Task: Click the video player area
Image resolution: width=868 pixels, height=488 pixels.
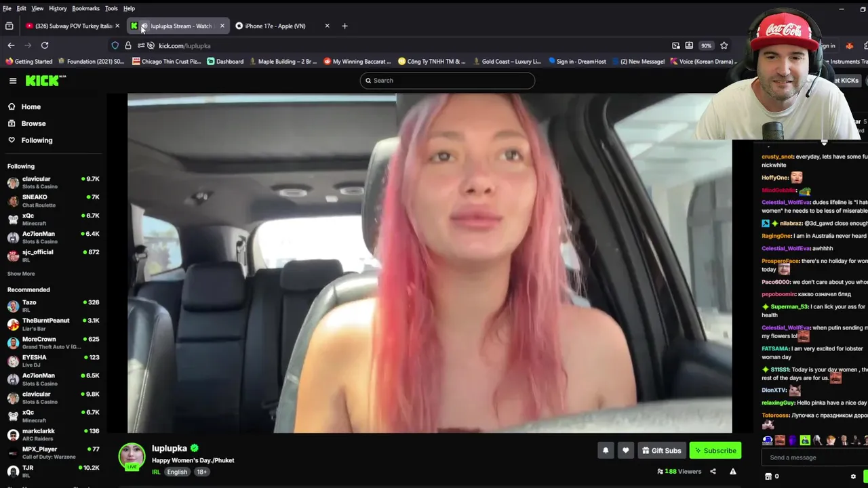Action: click(429, 263)
